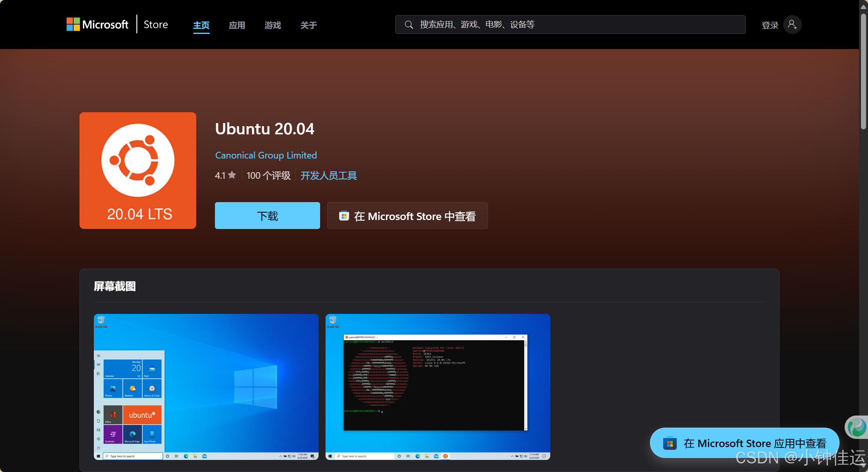Click the 登录 sign-in text
The width and height of the screenshot is (868, 472).
(770, 25)
